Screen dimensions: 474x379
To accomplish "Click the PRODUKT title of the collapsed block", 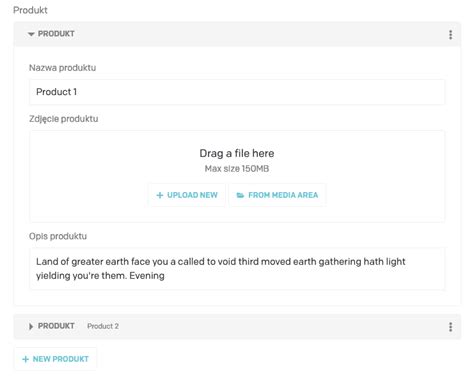I will pyautogui.click(x=56, y=326).
